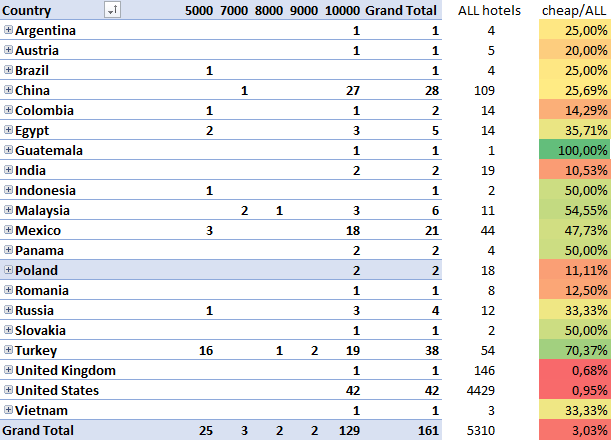Expand the Turkey row

[8, 349]
